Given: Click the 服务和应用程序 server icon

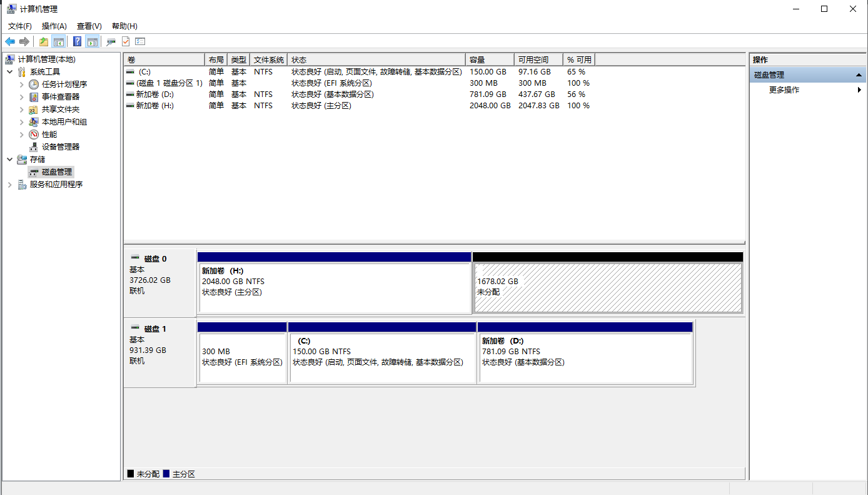Looking at the screenshot, I should tap(22, 185).
